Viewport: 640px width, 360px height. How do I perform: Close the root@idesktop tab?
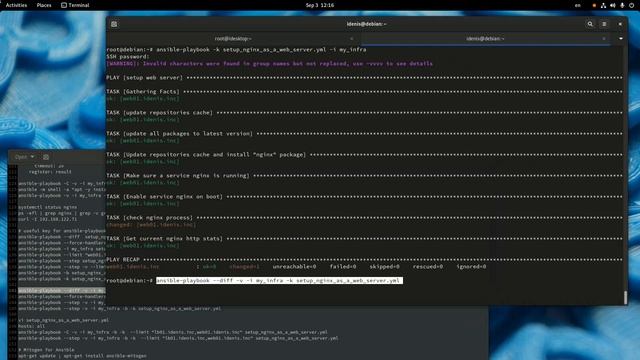[351, 39]
